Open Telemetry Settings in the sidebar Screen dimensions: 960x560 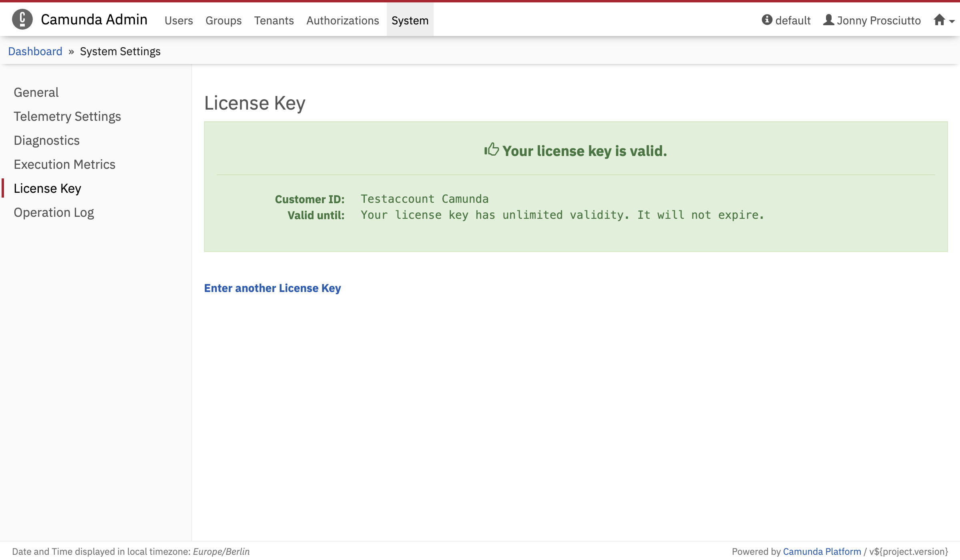tap(67, 116)
